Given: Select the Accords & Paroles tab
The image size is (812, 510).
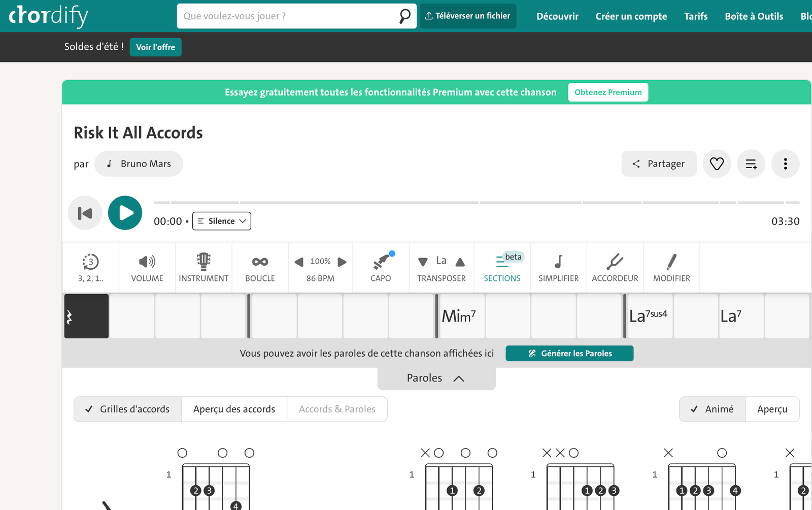Looking at the screenshot, I should [337, 409].
